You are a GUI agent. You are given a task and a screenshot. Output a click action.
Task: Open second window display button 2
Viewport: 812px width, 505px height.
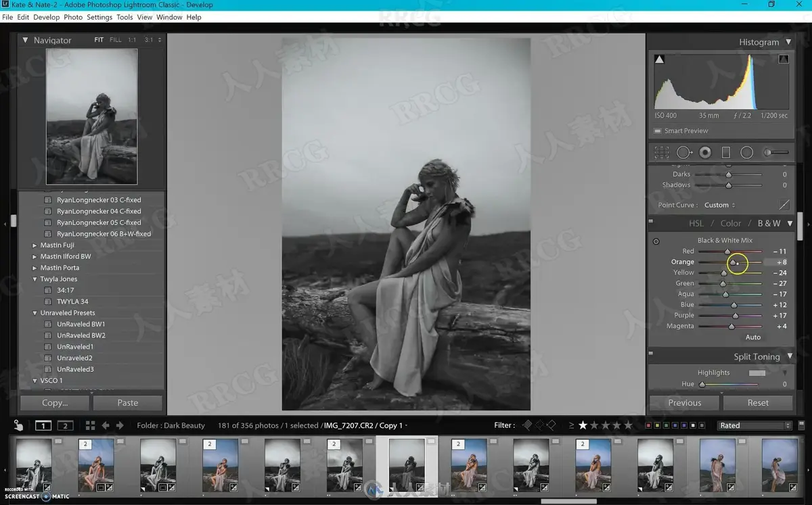coord(65,425)
